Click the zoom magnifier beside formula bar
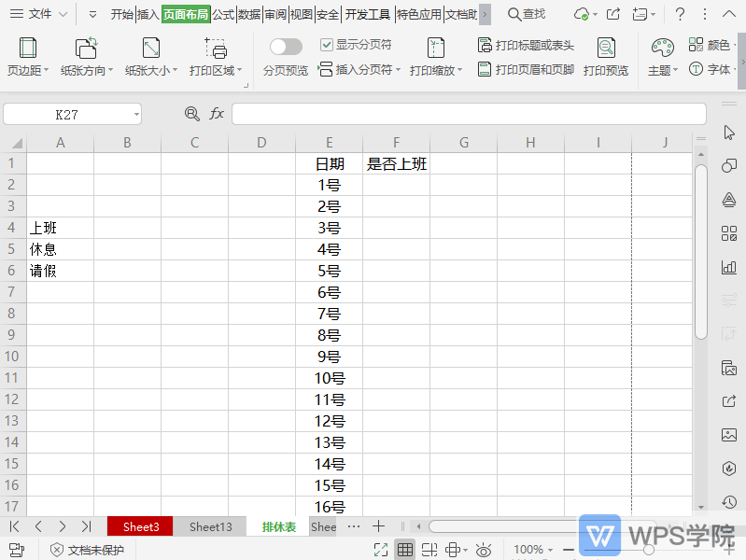This screenshot has height=560, width=746. click(x=192, y=114)
